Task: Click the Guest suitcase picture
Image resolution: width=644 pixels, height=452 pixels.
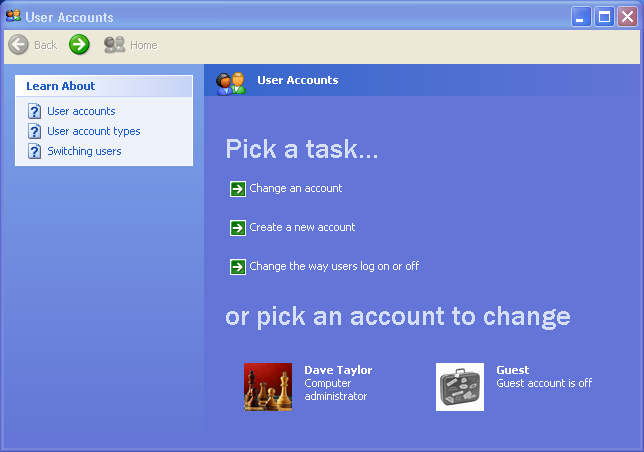Action: [460, 387]
